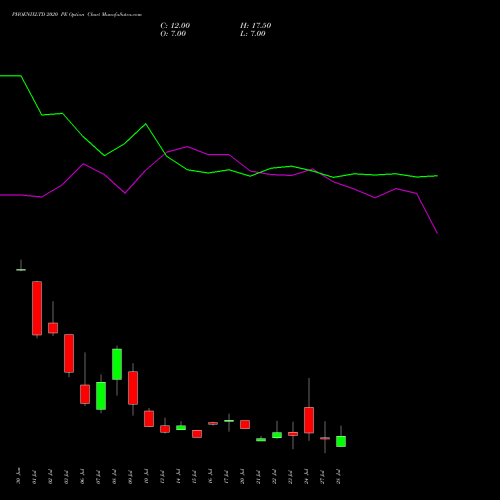Select the red candle above 24 Jul
The image size is (500, 500).
click(x=309, y=420)
